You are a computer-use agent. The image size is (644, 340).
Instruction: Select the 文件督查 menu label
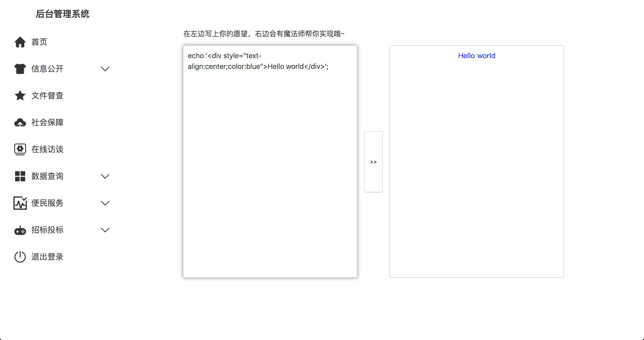click(x=47, y=96)
